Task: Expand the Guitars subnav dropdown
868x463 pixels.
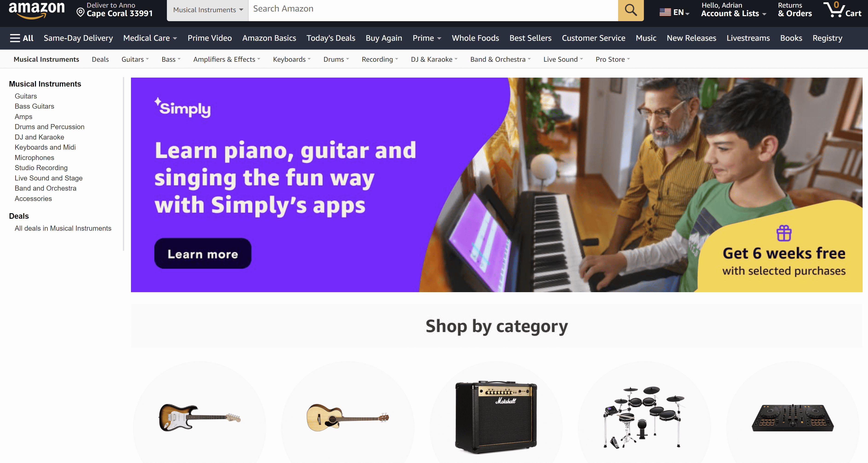Action: (135, 59)
